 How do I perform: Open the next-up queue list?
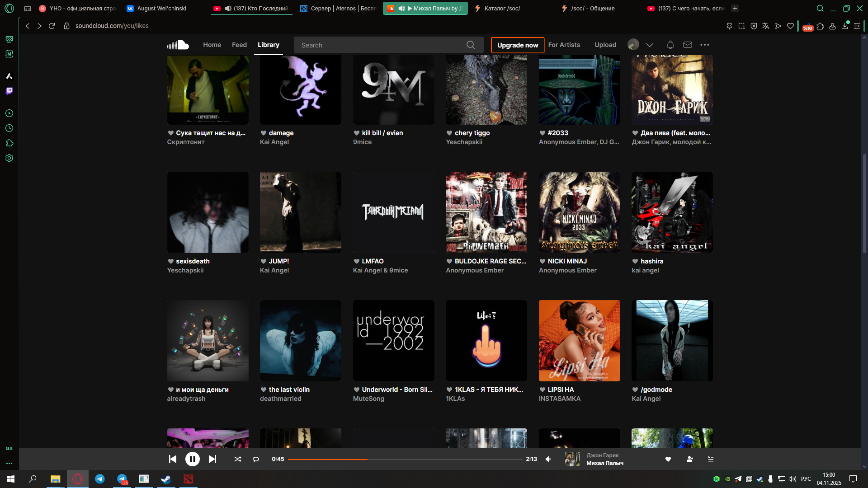(711, 459)
